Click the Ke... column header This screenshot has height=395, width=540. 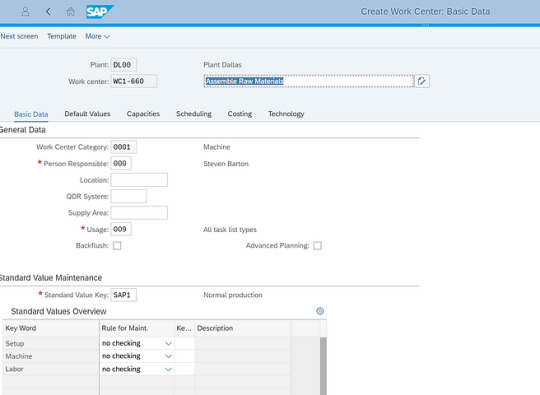(185, 328)
